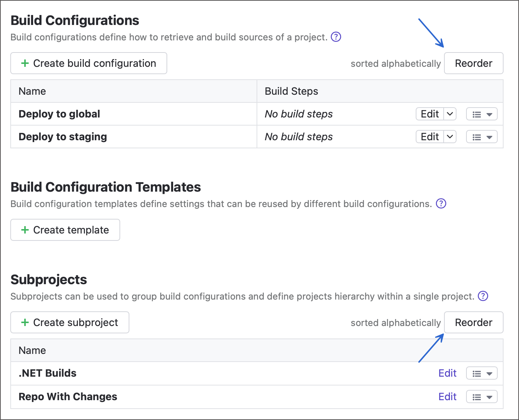519x420 pixels.
Task: Click Edit for the Deploy to global configuration
Action: 429,114
